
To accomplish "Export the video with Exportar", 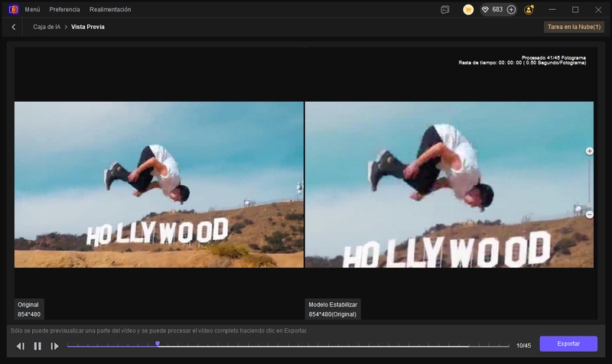I will pos(568,343).
